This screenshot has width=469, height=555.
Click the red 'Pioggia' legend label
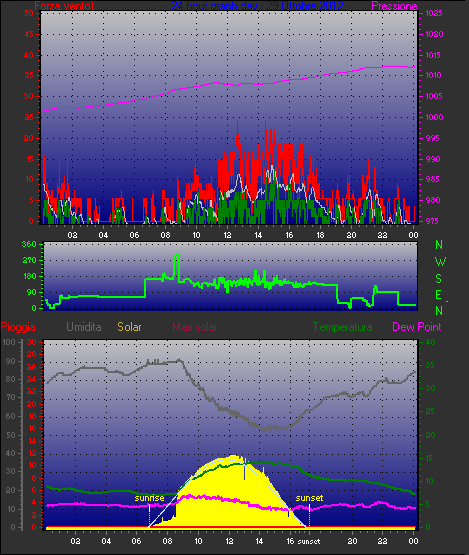point(18,327)
